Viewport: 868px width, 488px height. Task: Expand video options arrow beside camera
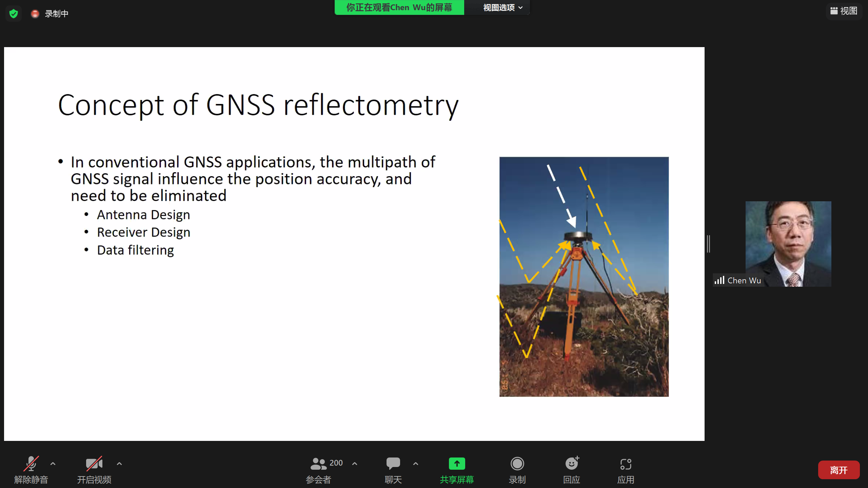(119, 463)
